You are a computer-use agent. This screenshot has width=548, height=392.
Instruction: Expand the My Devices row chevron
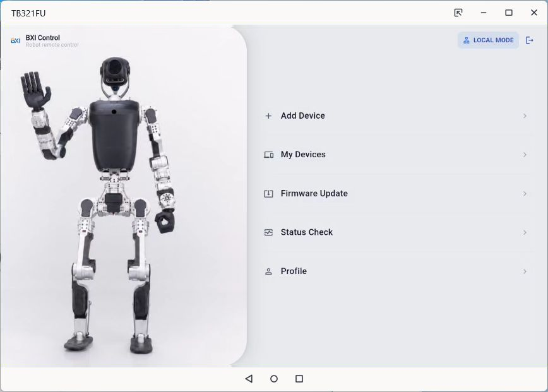coord(525,155)
